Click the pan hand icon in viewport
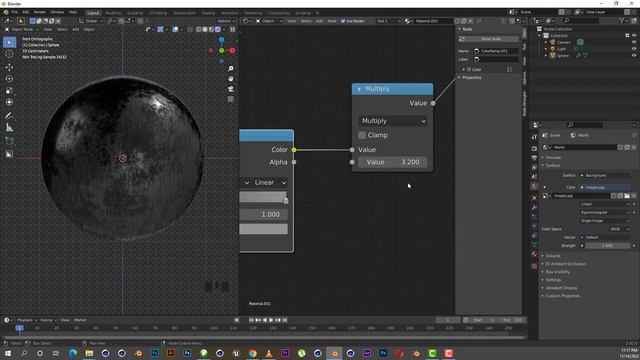The width and height of the screenshot is (640, 360). point(231,78)
